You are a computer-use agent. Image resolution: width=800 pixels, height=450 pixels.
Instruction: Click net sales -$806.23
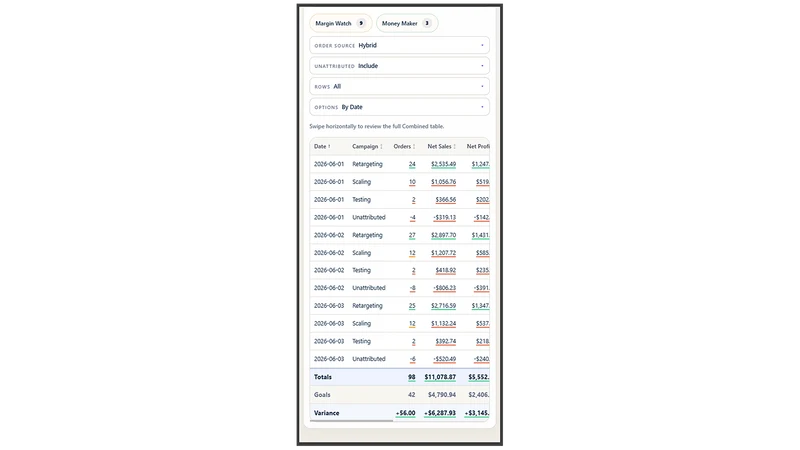pyautogui.click(x=444, y=288)
